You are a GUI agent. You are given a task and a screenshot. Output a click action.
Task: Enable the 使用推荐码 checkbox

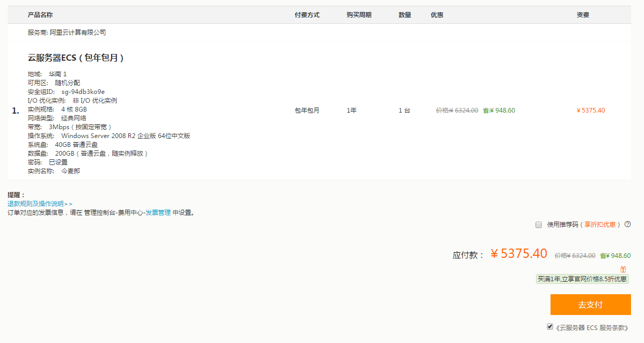[539, 225]
